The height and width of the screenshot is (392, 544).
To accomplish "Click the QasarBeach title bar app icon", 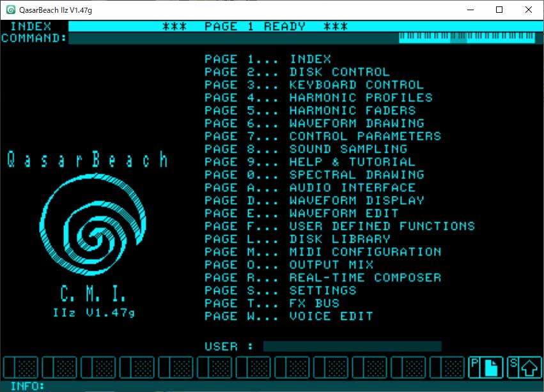I will [x=11, y=10].
